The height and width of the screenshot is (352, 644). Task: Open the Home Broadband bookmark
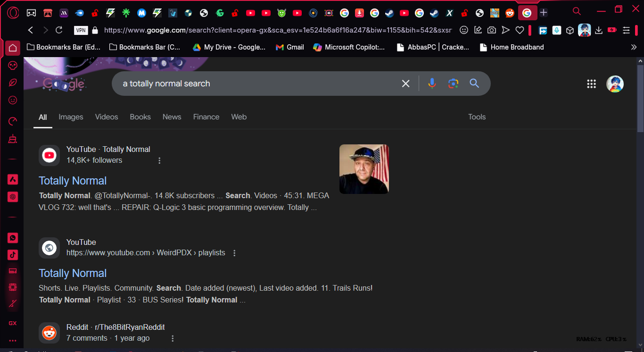[x=512, y=47]
